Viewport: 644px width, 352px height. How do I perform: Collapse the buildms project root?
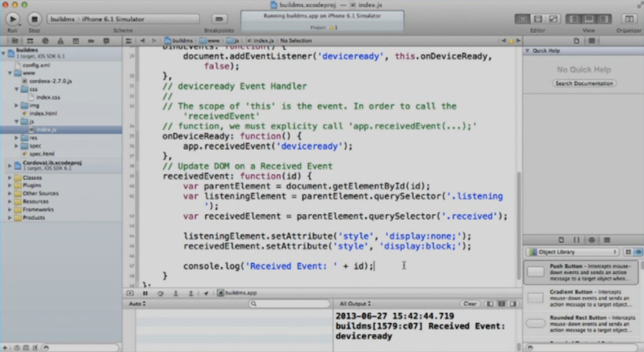tap(4, 53)
